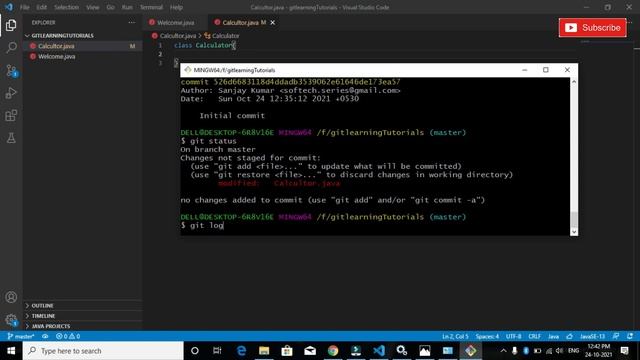Click the 'Type here to search' taskbar box
This screenshot has width=640, height=360.
pos(103,351)
